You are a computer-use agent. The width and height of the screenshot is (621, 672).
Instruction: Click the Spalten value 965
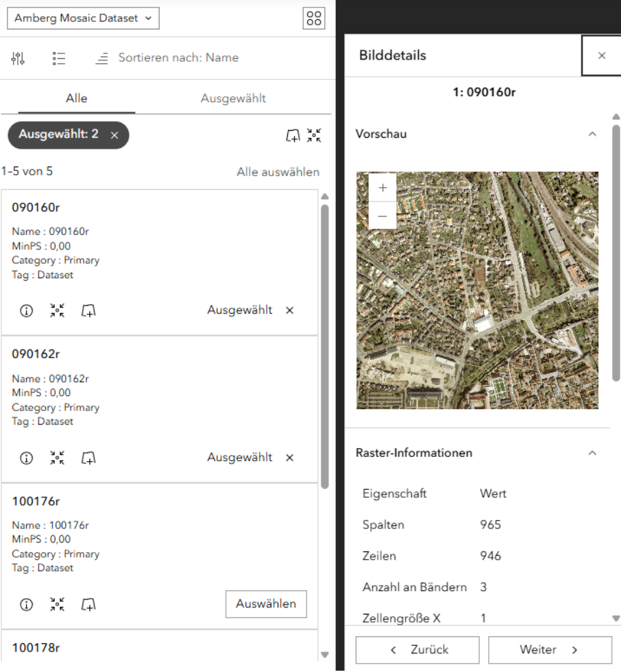[x=491, y=525]
